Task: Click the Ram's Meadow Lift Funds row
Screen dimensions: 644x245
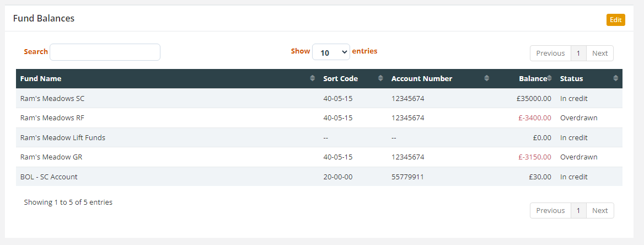Action: click(319, 138)
